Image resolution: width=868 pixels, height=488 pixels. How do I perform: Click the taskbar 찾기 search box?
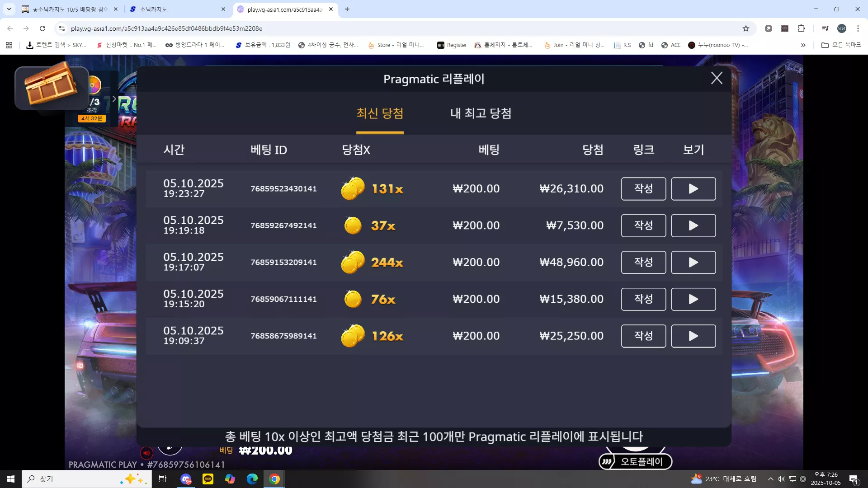[87, 479]
